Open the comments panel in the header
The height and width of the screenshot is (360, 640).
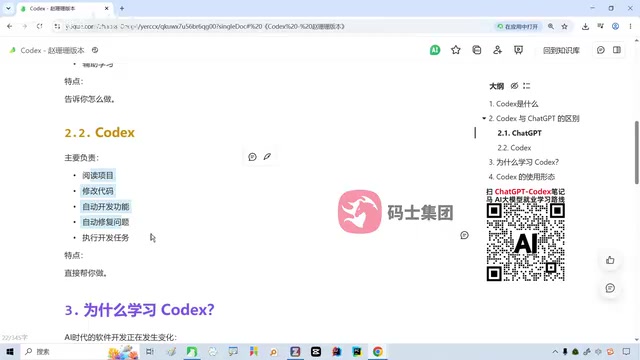tap(601, 50)
